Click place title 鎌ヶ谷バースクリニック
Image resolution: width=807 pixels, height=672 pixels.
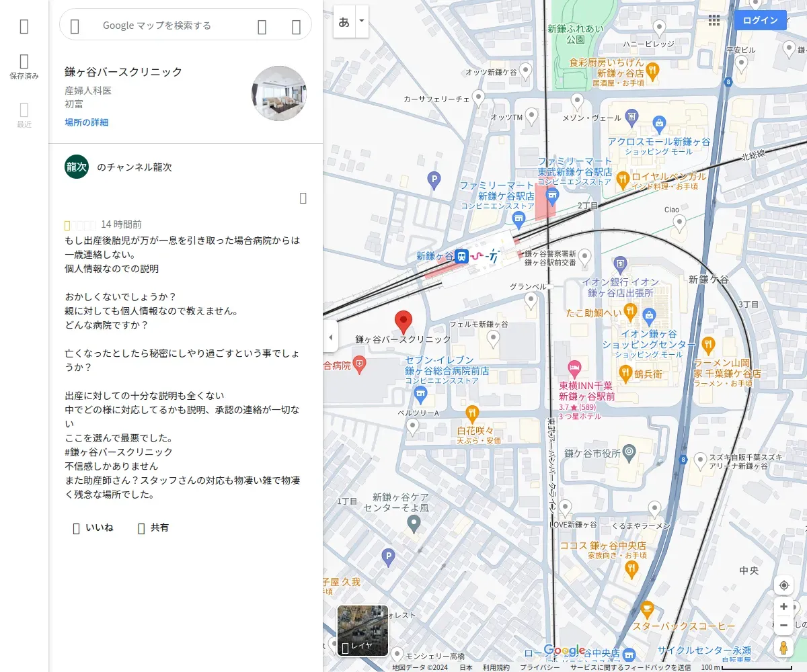click(124, 72)
